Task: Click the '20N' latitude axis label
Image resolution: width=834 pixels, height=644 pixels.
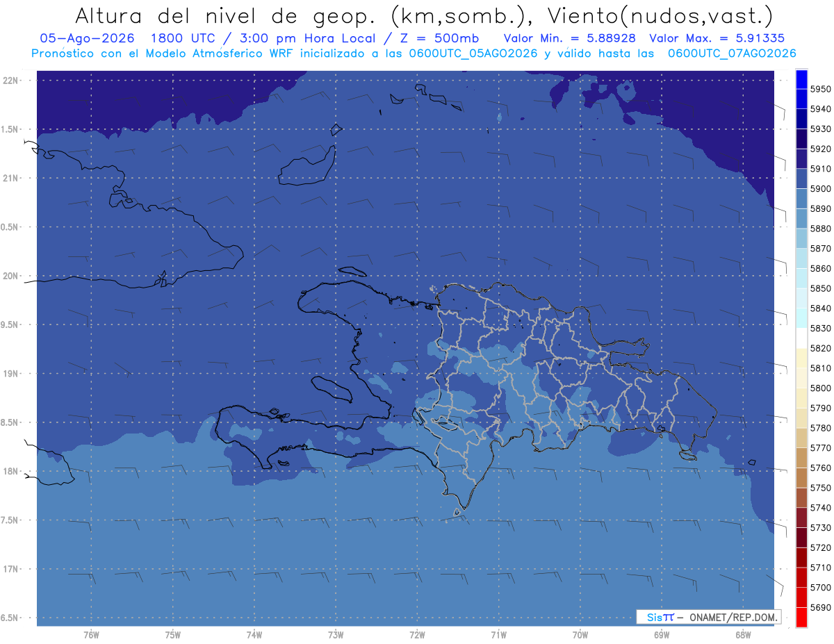Action: pyautogui.click(x=11, y=276)
